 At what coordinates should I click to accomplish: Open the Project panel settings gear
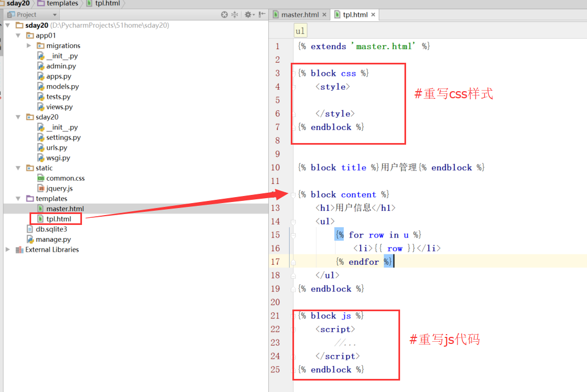pos(249,15)
